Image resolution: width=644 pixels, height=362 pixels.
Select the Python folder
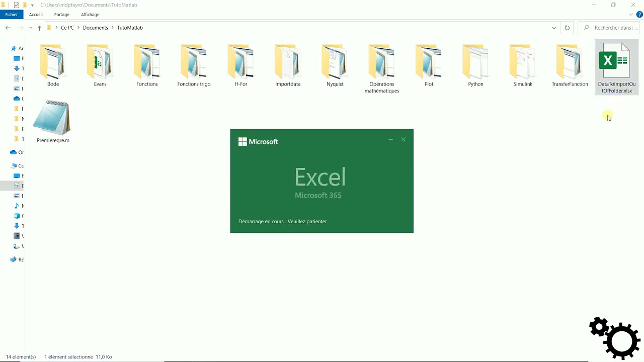[475, 66]
